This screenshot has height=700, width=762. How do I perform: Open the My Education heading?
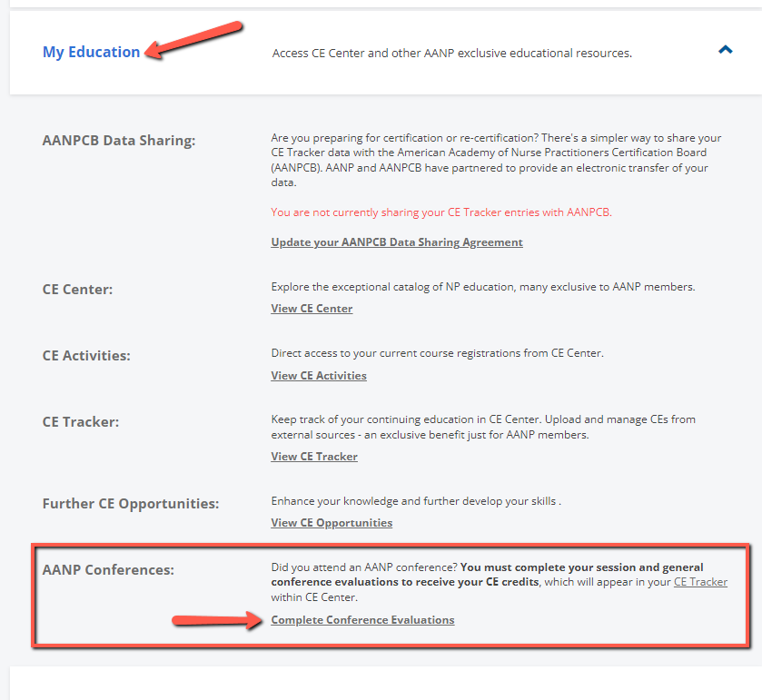92,52
